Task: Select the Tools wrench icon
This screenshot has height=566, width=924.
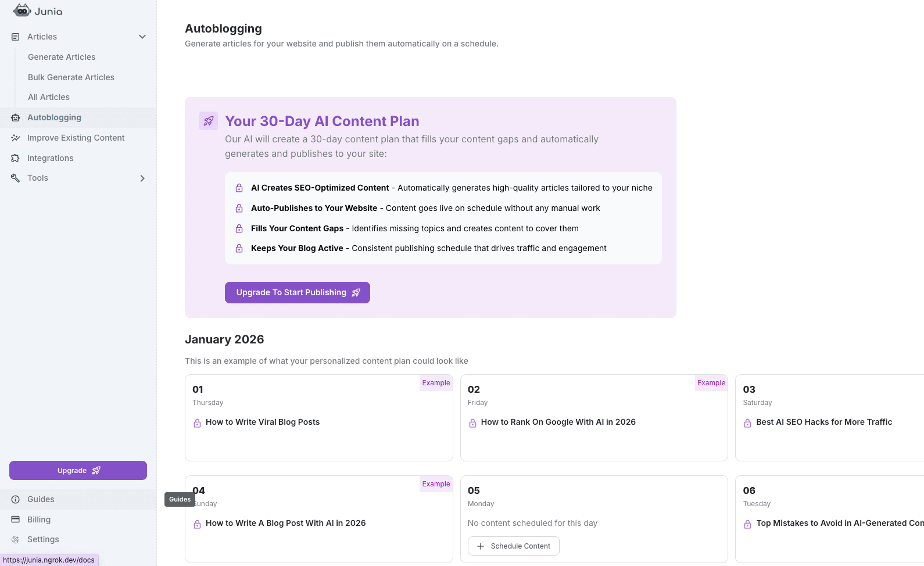Action: tap(15, 178)
